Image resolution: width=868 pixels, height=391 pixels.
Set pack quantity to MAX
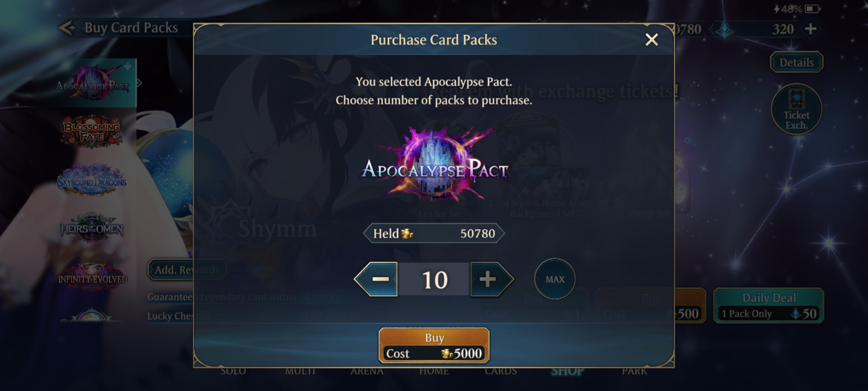coord(555,279)
